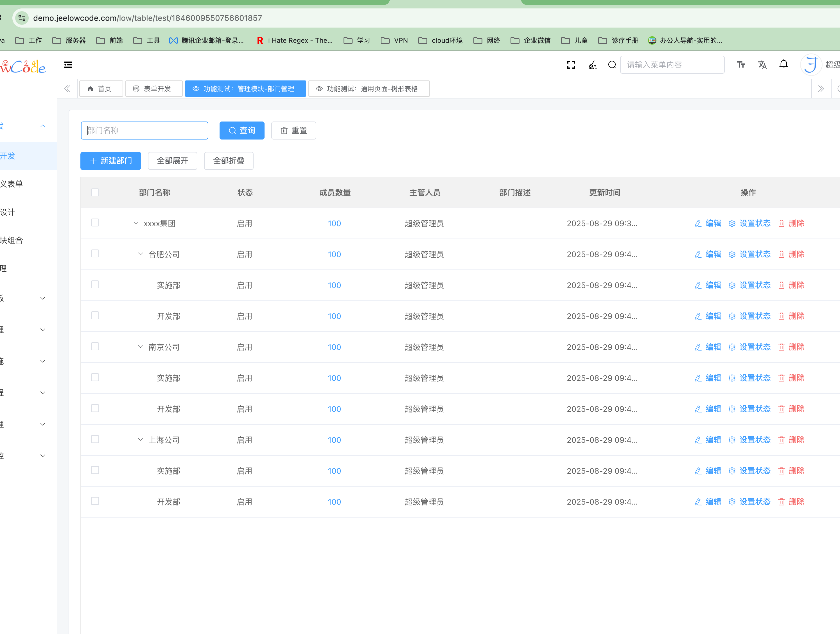Click the 全部展开 button
This screenshot has width=840, height=634.
tap(172, 161)
